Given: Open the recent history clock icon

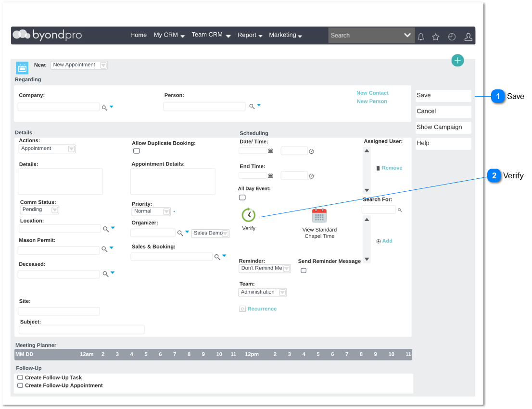Looking at the screenshot, I should point(452,37).
